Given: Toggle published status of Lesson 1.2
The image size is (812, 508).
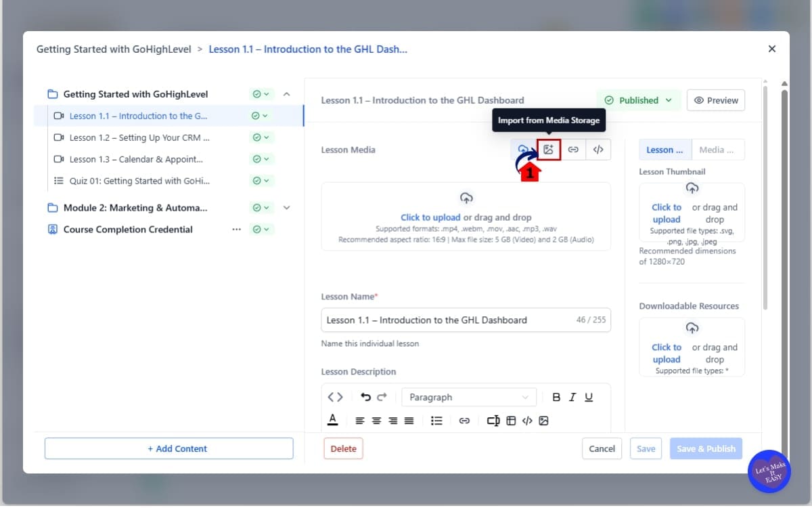Looking at the screenshot, I should pyautogui.click(x=260, y=137).
